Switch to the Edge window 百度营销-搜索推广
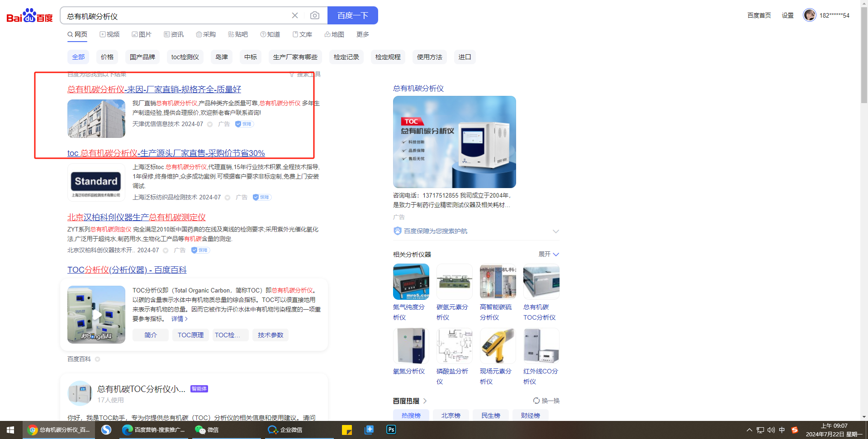Image resolution: width=868 pixels, height=439 pixels. 154,430
